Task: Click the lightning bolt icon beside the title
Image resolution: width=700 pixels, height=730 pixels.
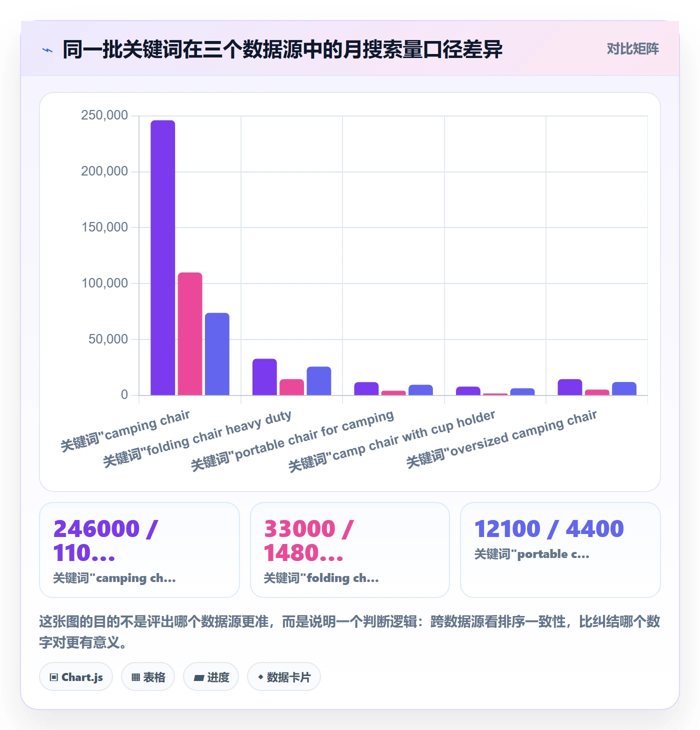Action: [47, 50]
